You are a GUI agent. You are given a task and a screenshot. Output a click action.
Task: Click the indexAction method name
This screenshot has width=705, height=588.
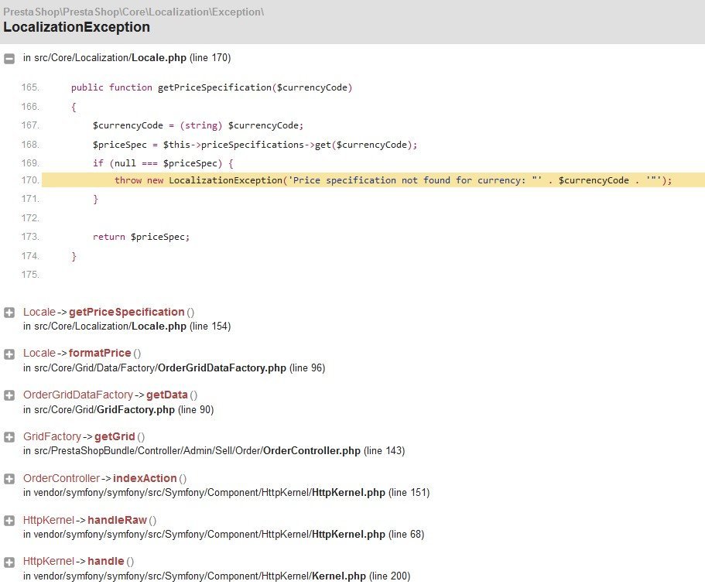point(145,478)
